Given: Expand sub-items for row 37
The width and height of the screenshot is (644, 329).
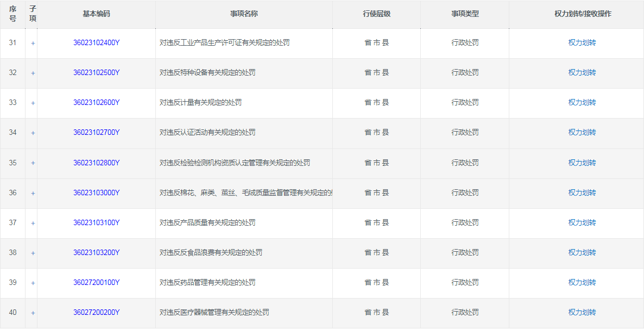Looking at the screenshot, I should (33, 223).
